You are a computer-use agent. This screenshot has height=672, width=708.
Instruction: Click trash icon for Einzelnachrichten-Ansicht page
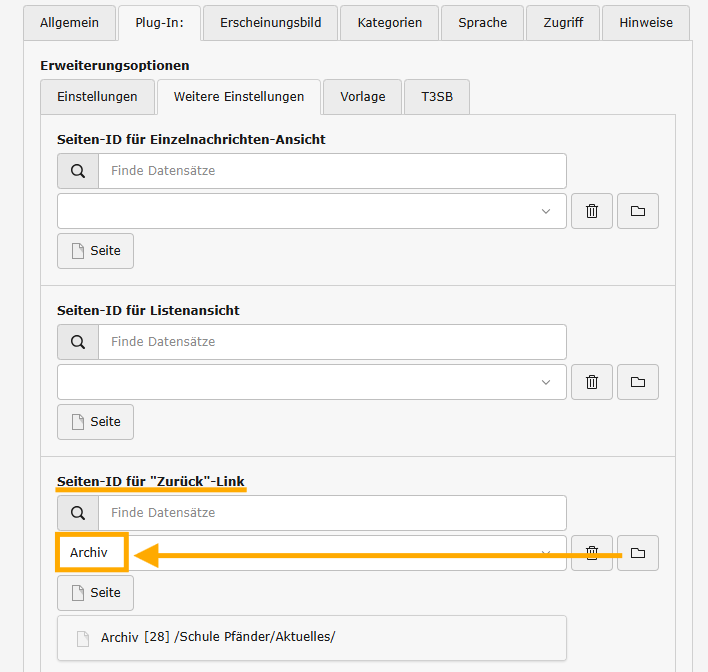tap(591, 211)
